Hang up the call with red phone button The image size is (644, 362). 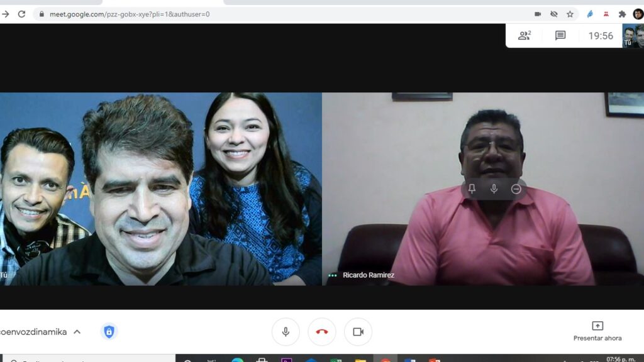pyautogui.click(x=322, y=332)
